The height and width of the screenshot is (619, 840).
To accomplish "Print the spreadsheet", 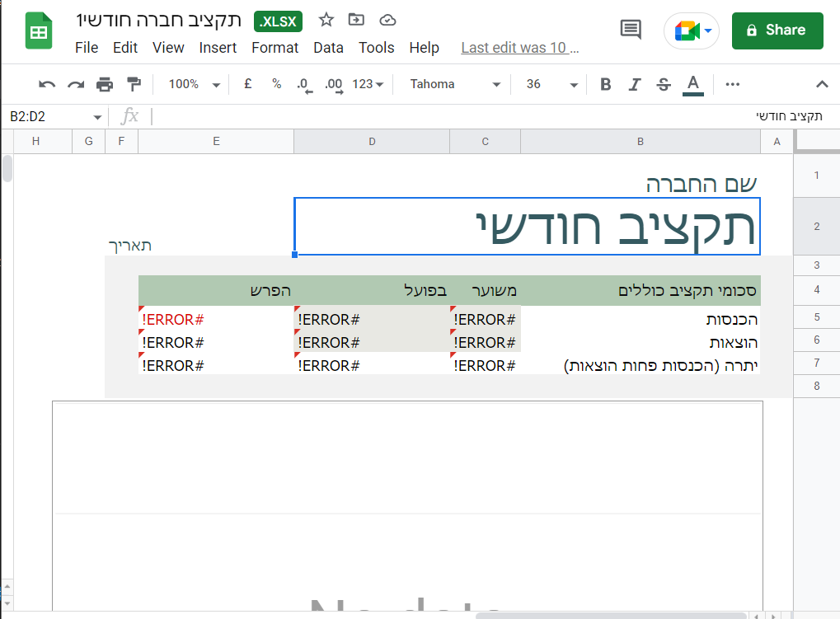I will point(105,85).
